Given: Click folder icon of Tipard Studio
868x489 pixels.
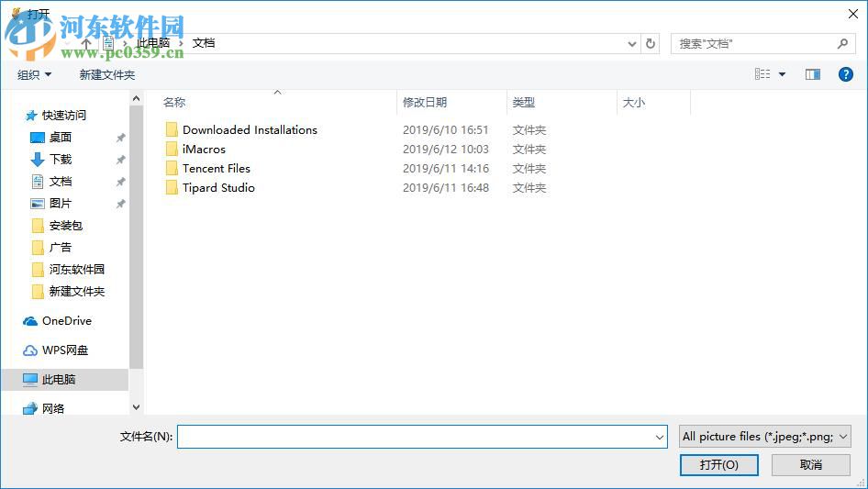Looking at the screenshot, I should coord(172,188).
